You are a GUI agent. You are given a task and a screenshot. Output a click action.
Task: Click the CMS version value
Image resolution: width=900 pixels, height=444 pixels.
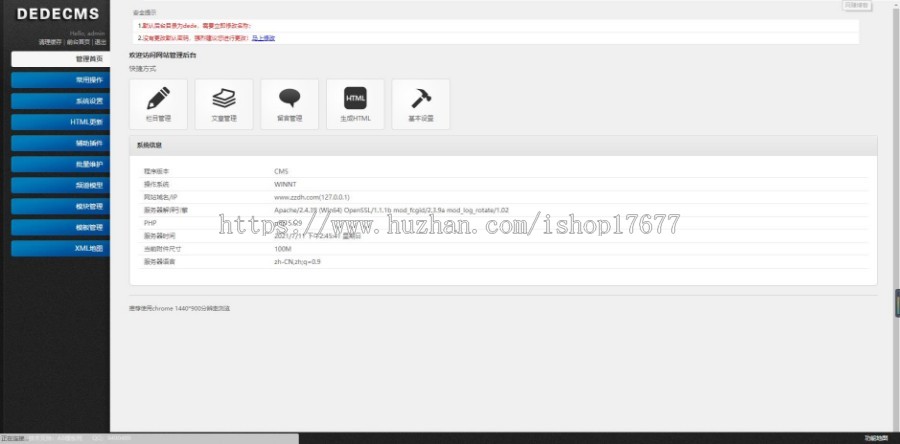(281, 171)
